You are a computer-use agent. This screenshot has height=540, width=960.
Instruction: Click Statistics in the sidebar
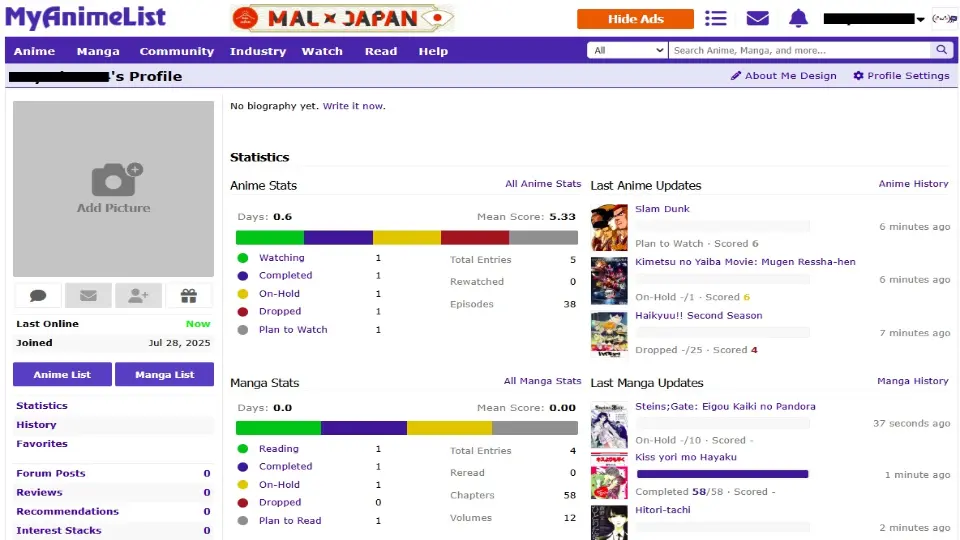(42, 405)
